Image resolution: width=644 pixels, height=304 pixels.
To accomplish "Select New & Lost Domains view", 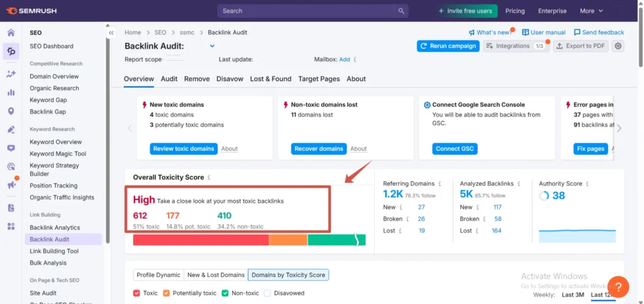I will coord(216,275).
